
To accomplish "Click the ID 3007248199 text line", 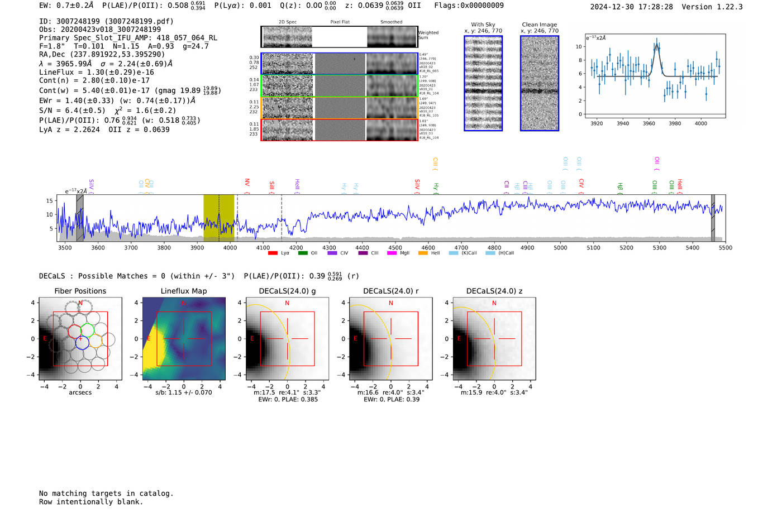I will coord(106,21).
